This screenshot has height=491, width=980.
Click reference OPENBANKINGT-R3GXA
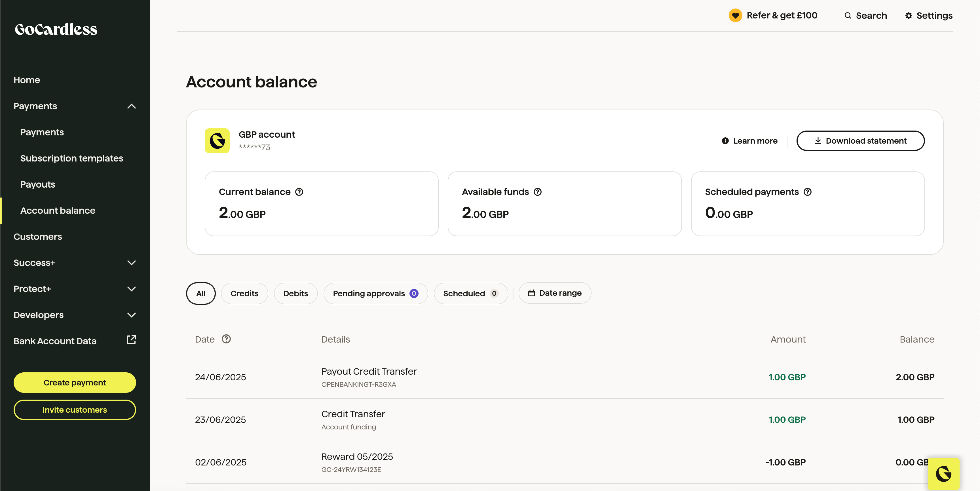(359, 385)
